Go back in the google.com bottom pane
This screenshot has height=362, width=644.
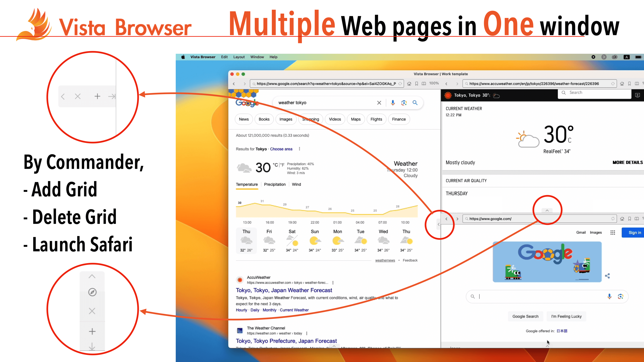446,219
